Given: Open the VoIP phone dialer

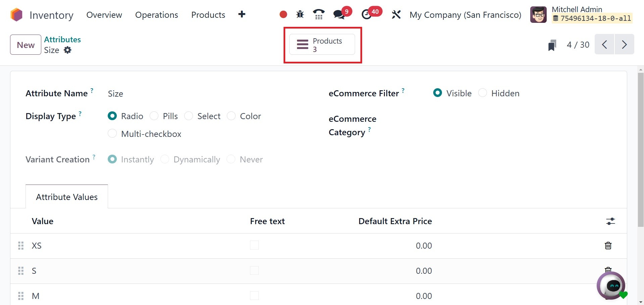Looking at the screenshot, I should coord(318,14).
